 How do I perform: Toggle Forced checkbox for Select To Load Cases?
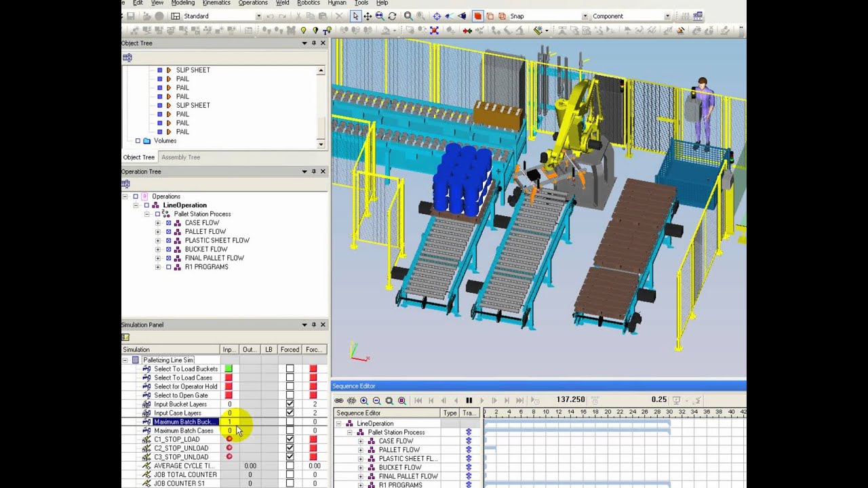pos(290,378)
